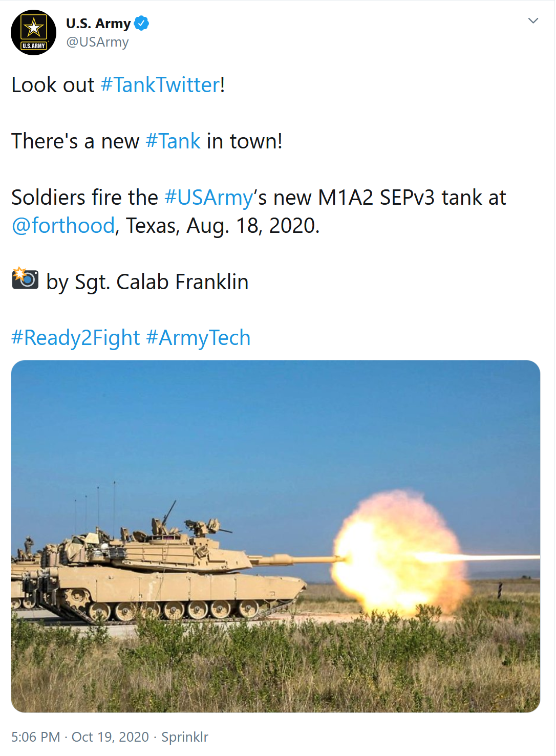Click the blue verified badge
Screen dimensions: 556x756
(x=141, y=24)
